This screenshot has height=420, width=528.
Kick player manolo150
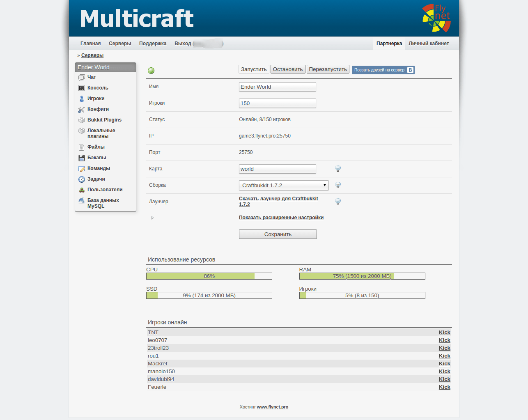pyautogui.click(x=445, y=372)
